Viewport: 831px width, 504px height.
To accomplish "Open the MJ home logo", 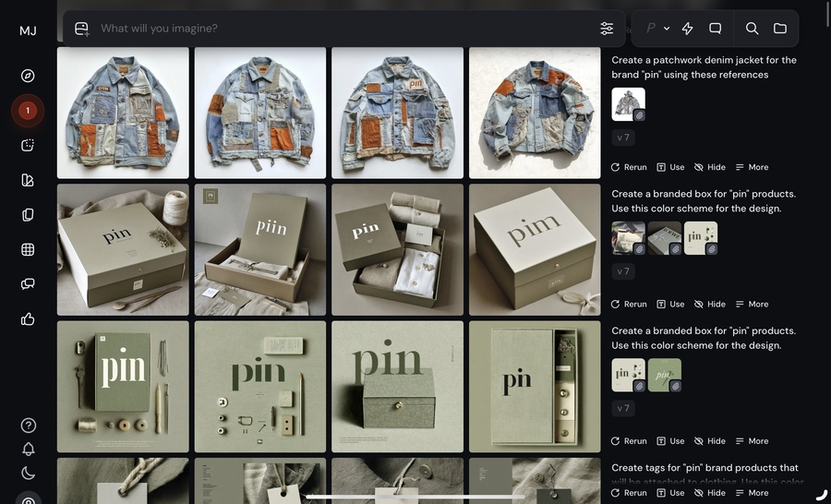I will pyautogui.click(x=28, y=30).
